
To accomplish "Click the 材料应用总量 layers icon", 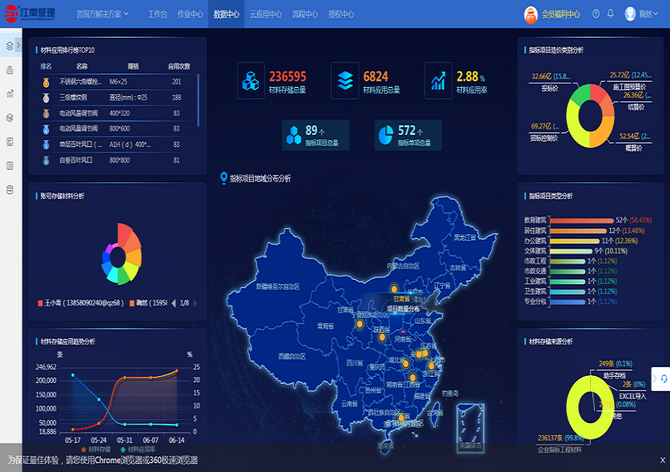I will point(345,81).
